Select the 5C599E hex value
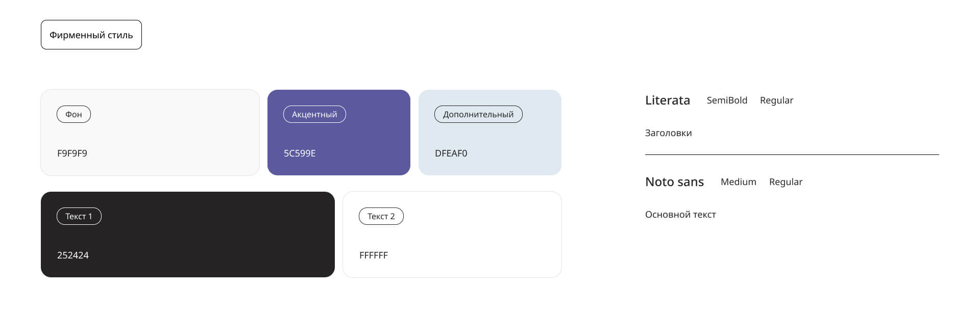Screen dimensions: 980x313 [300, 153]
